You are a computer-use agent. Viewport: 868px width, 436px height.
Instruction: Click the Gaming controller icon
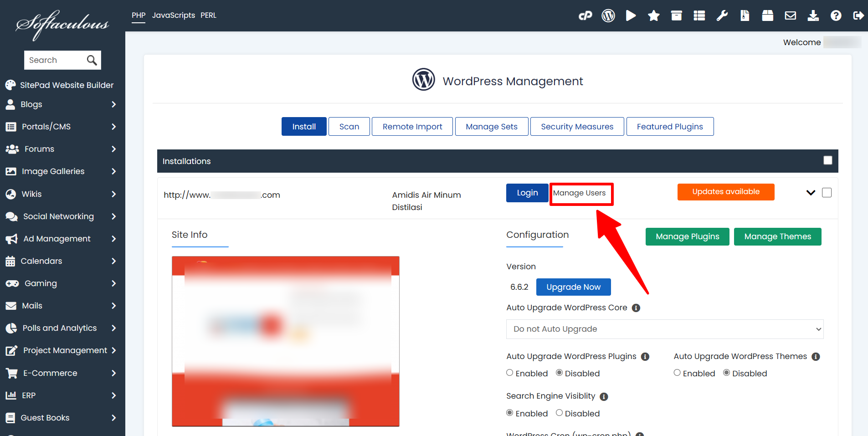click(x=12, y=283)
